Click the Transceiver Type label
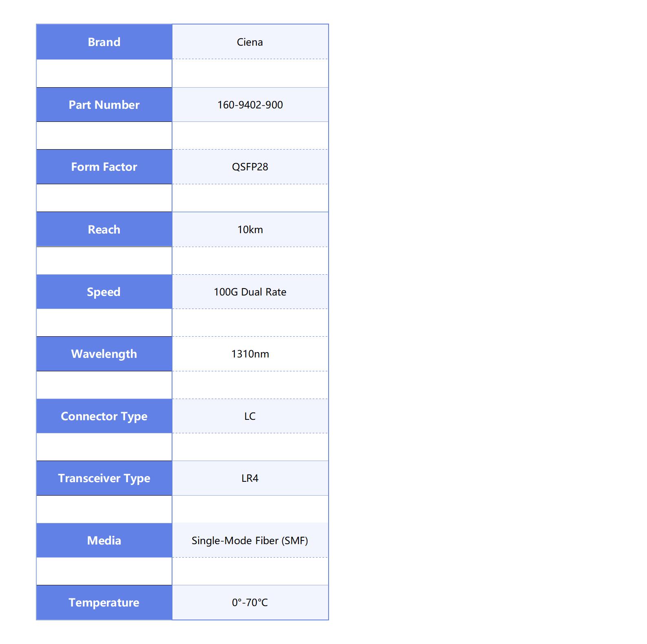647x644 pixels. click(x=104, y=478)
